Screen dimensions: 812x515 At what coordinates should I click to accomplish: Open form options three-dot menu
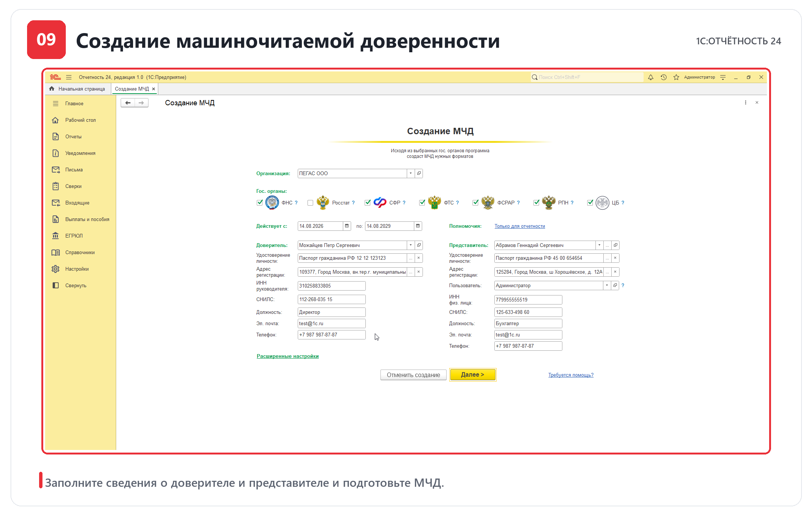pyautogui.click(x=745, y=103)
